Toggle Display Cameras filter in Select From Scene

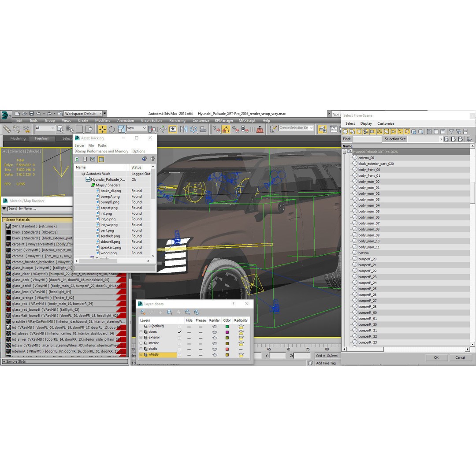click(365, 131)
